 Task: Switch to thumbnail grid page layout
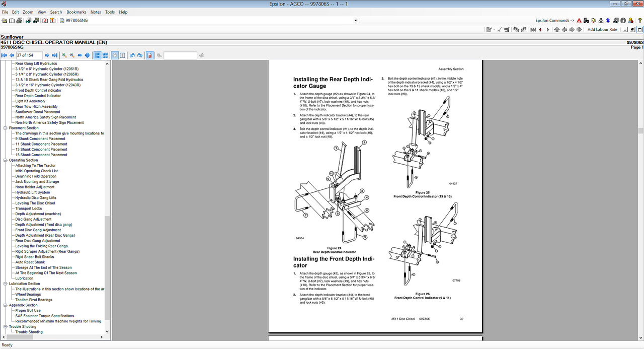coord(105,55)
